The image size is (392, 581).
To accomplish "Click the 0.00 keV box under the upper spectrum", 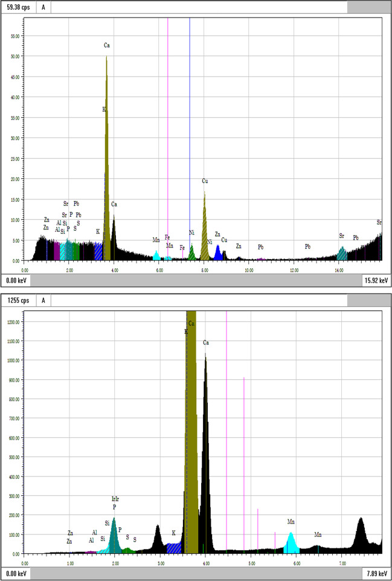I will pyautogui.click(x=16, y=280).
